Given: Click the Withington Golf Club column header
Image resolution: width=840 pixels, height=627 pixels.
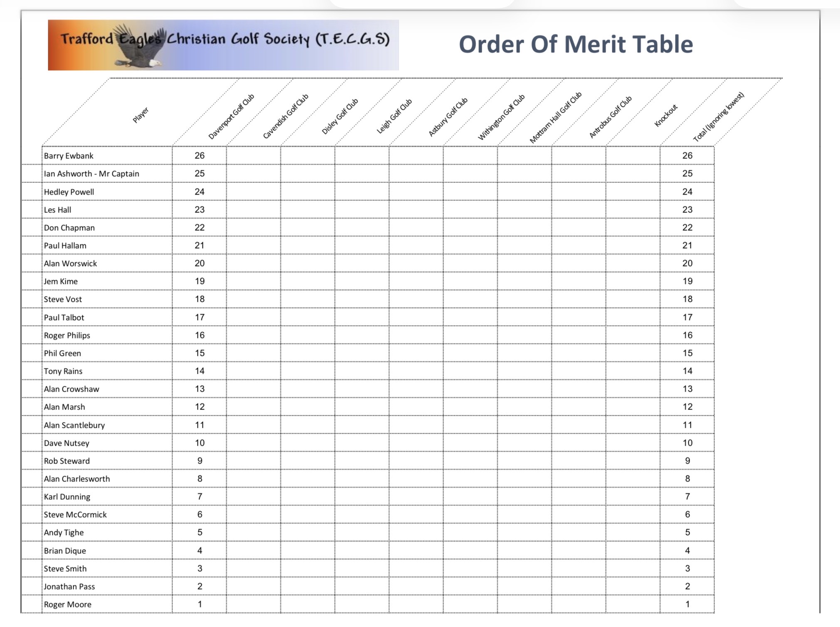Looking at the screenshot, I should (501, 117).
